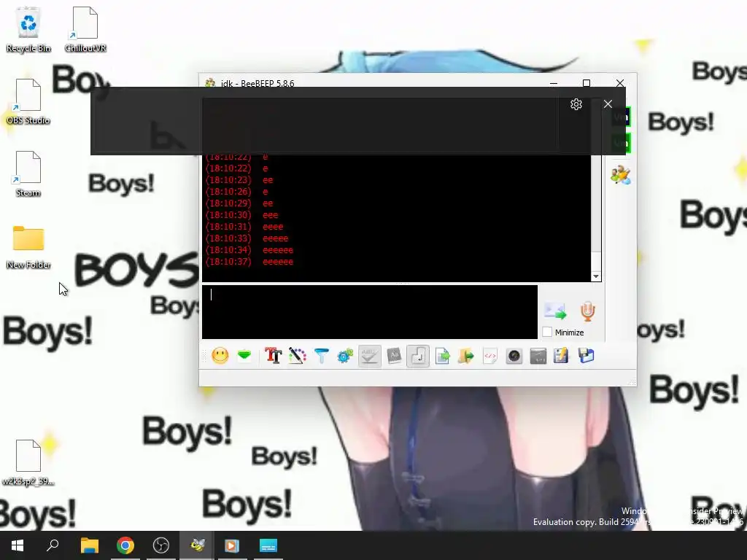747x560 pixels.
Task: Close the dark overlay panel
Action: click(x=608, y=104)
